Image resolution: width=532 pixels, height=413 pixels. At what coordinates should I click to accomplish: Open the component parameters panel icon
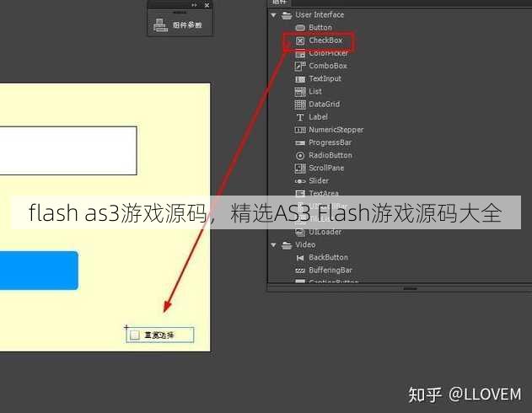pyautogui.click(x=160, y=25)
